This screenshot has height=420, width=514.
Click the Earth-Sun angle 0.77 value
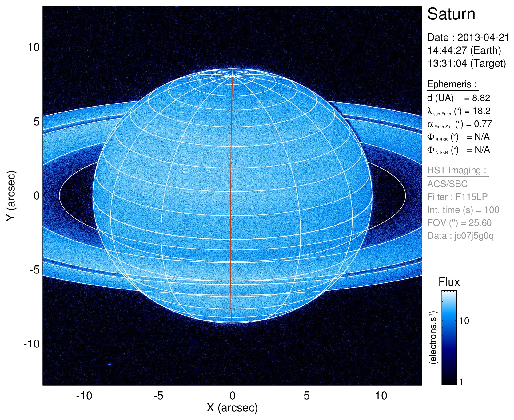pos(483,124)
